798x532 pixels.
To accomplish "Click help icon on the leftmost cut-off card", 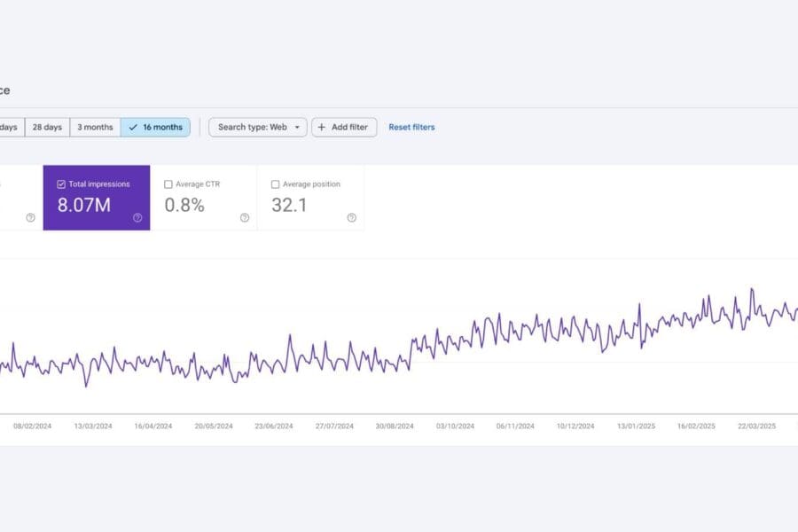I will click(x=30, y=218).
